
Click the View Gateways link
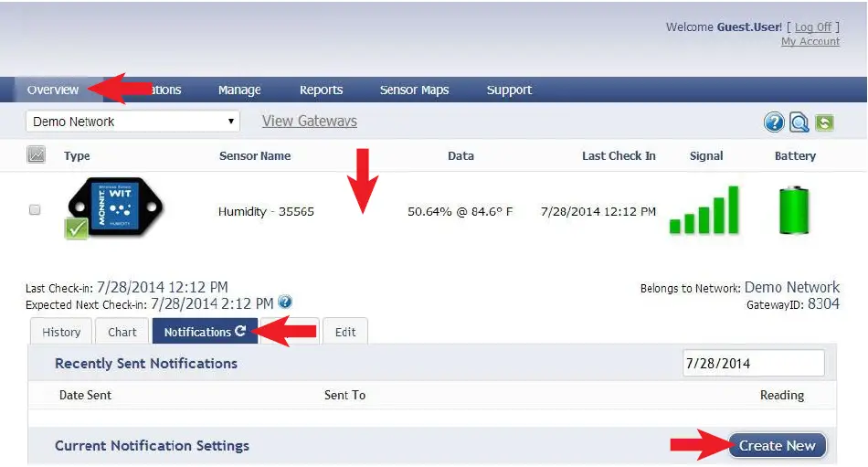click(310, 121)
